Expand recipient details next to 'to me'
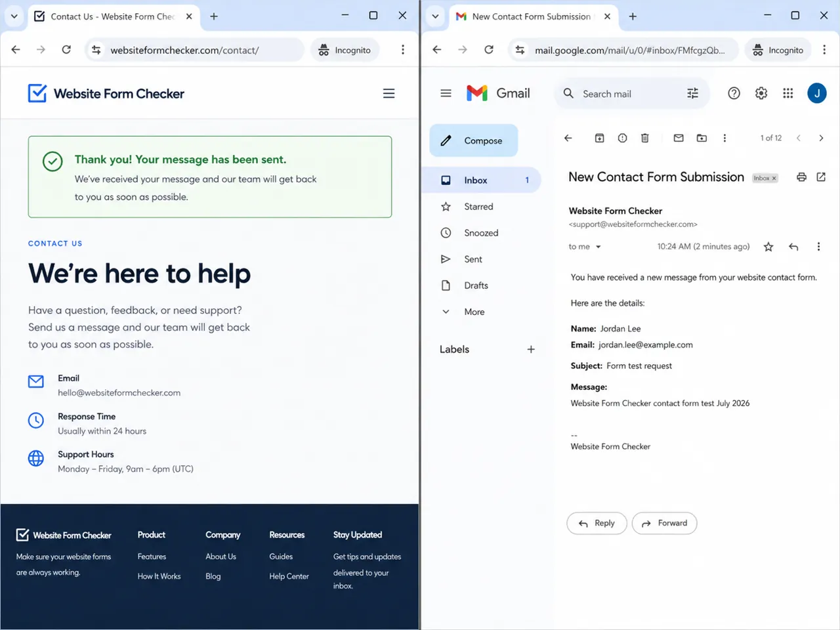This screenshot has height=630, width=840. click(x=598, y=247)
